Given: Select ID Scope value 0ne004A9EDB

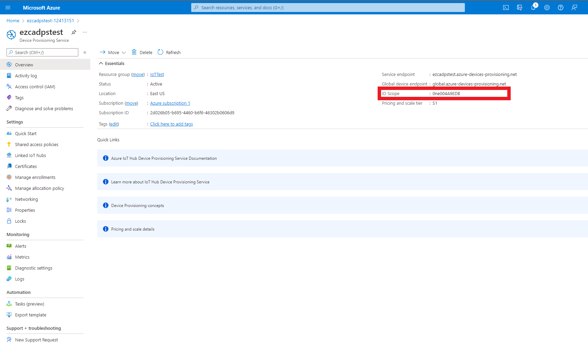Looking at the screenshot, I should tap(446, 93).
